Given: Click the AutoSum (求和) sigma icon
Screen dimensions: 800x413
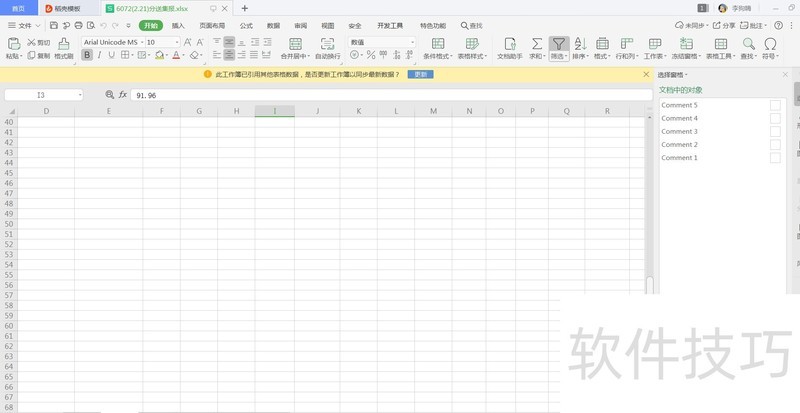Looking at the screenshot, I should (x=537, y=44).
